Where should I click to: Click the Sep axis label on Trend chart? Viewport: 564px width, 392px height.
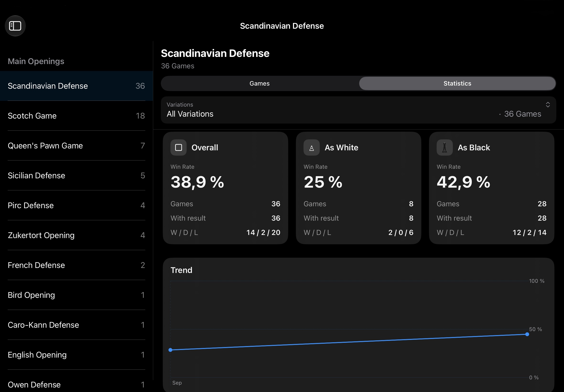(x=177, y=383)
